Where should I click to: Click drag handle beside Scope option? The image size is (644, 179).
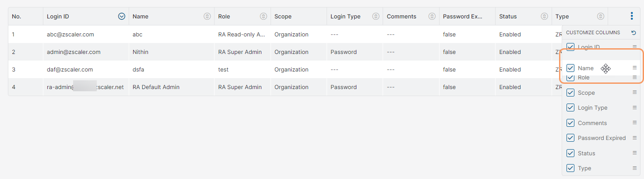(x=634, y=93)
